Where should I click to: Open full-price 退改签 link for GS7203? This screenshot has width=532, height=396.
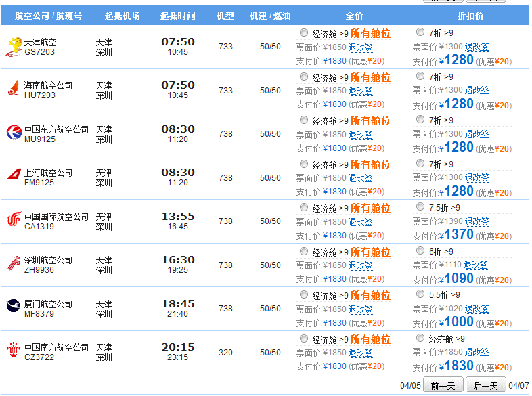tap(360, 47)
